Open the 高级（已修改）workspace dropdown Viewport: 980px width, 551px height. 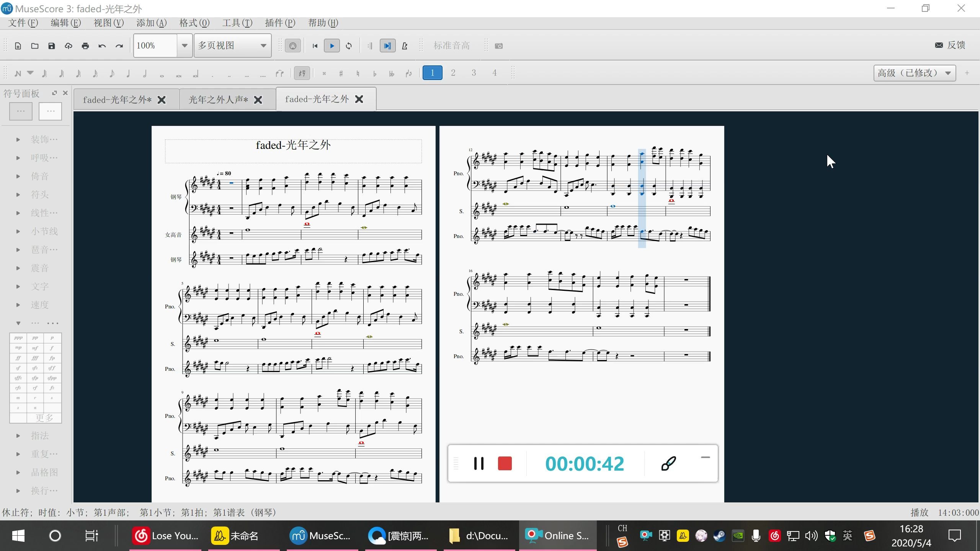coord(915,73)
